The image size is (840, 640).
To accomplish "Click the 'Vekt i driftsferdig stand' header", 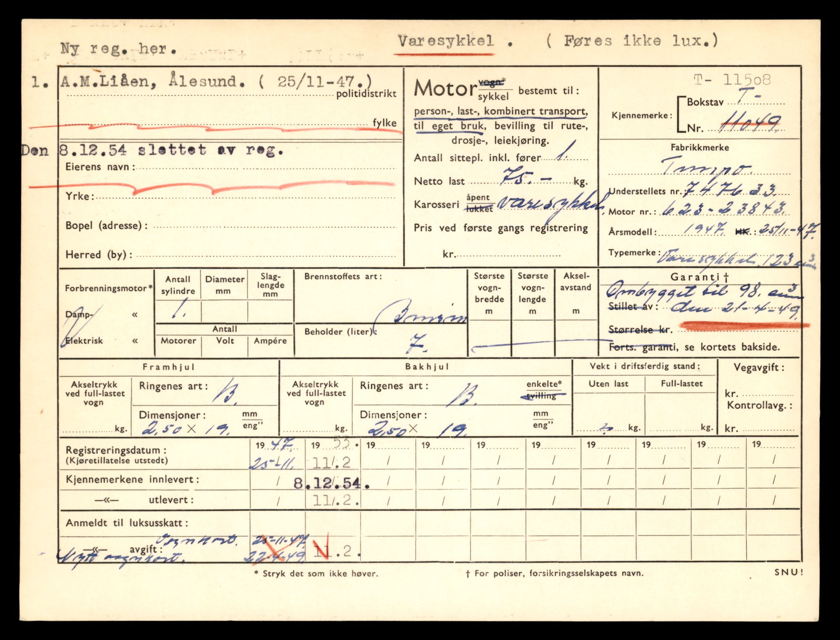I will 644,366.
